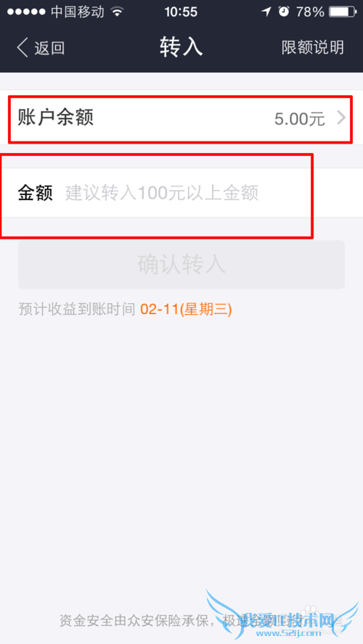Expand the 账户余额 row chevron
Screen dimensions: 363x644
pos(342,118)
